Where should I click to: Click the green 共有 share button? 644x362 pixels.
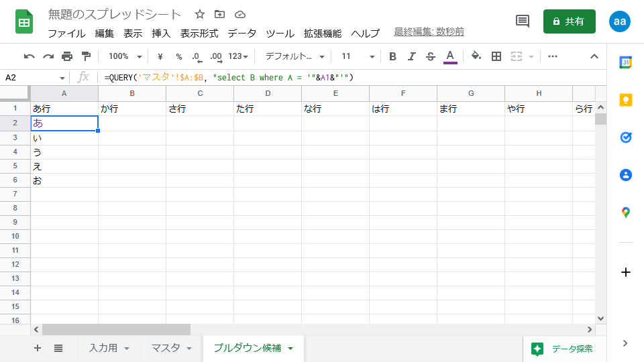[x=570, y=21]
